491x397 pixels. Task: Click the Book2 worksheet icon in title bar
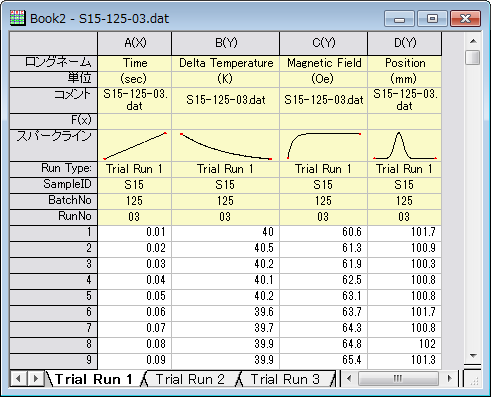(17, 18)
